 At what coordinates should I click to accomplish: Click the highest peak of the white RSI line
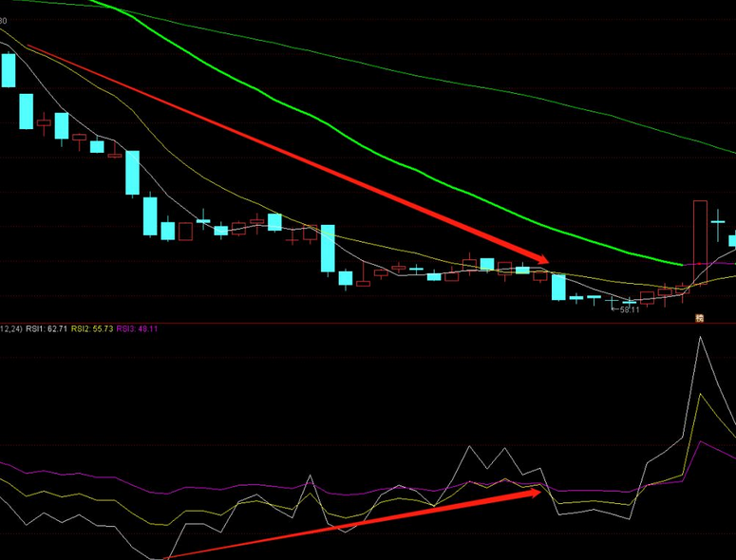click(702, 337)
